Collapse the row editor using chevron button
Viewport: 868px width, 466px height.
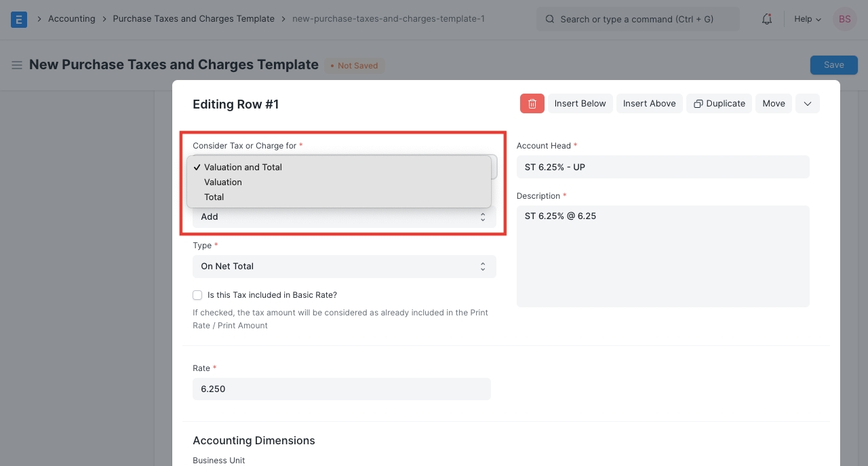pyautogui.click(x=807, y=103)
